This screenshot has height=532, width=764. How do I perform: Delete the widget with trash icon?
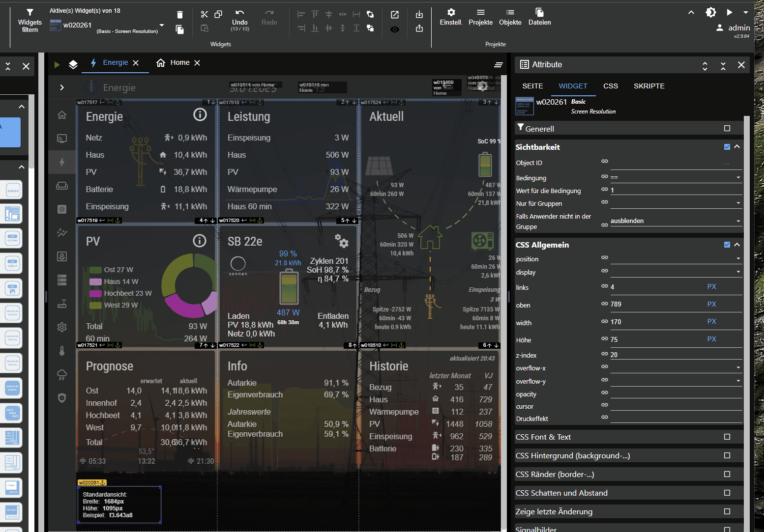pos(179,15)
